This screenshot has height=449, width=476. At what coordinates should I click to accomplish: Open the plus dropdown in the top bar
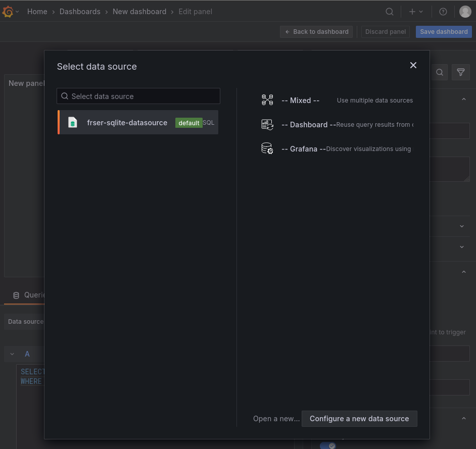click(x=416, y=11)
